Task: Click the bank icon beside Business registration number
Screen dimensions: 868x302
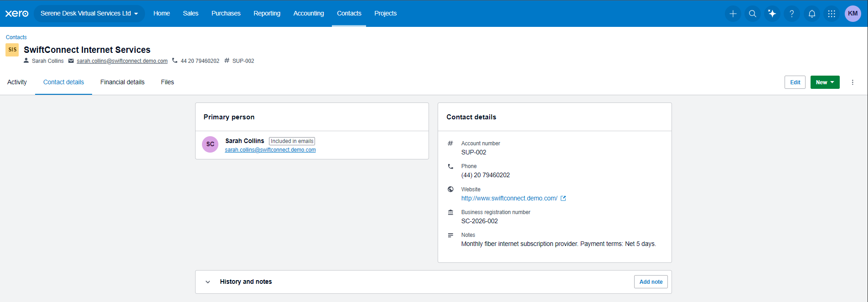Action: point(450,212)
